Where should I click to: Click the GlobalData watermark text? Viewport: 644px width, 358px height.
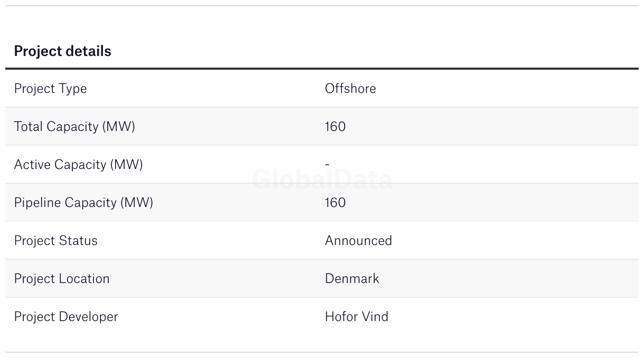pyautogui.click(x=322, y=180)
